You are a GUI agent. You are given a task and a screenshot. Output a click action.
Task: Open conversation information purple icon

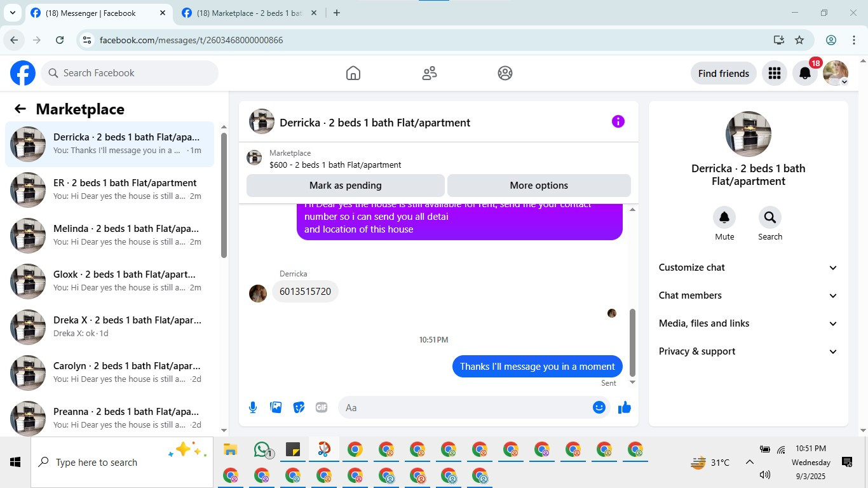point(618,121)
